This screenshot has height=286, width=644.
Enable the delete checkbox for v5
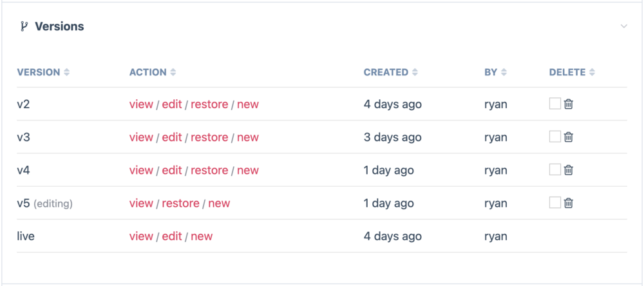pyautogui.click(x=554, y=203)
